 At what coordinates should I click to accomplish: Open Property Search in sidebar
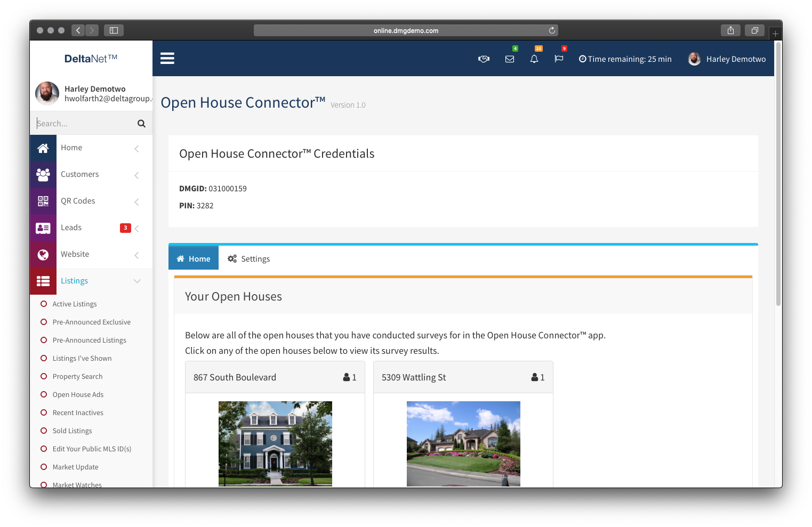77,377
